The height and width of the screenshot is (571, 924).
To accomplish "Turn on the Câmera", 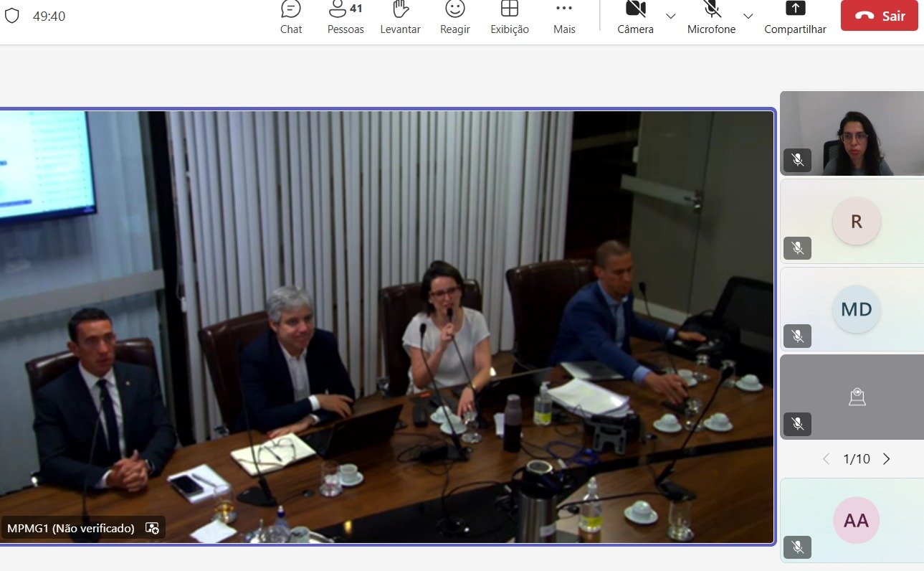I will tap(635, 17).
